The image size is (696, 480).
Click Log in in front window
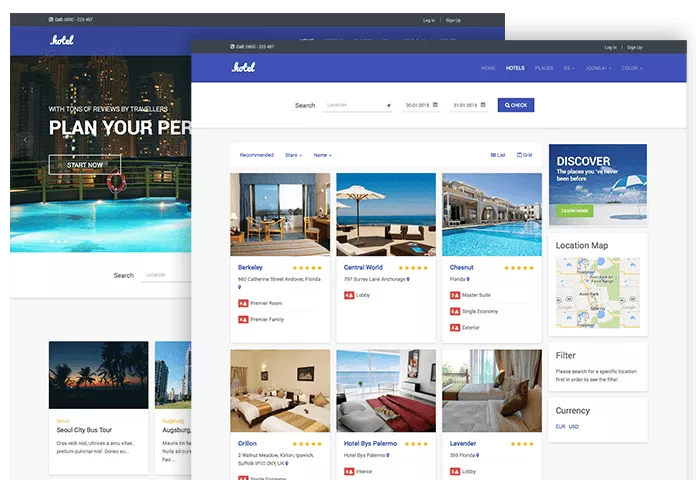610,47
